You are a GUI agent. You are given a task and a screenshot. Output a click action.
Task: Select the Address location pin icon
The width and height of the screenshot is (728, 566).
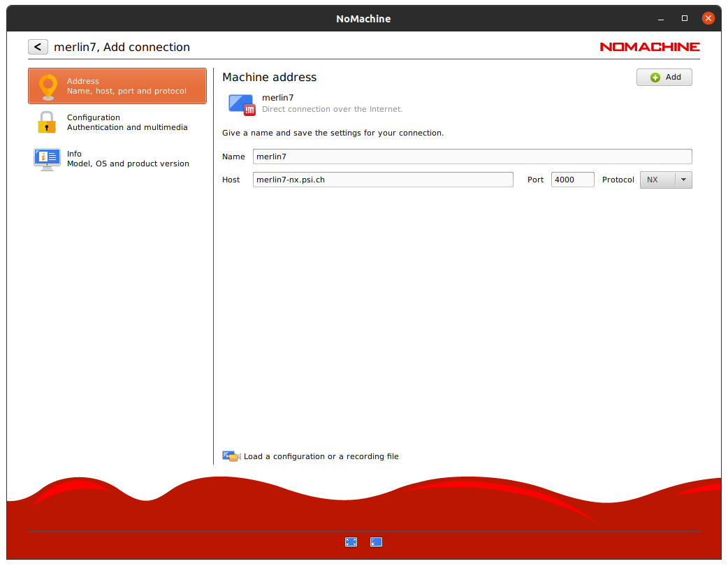47,87
